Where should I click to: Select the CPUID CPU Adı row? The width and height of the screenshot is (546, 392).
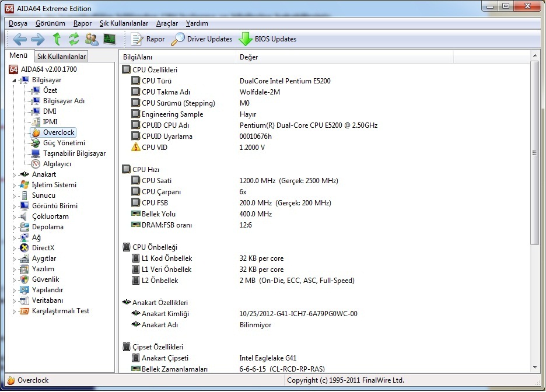(325, 125)
